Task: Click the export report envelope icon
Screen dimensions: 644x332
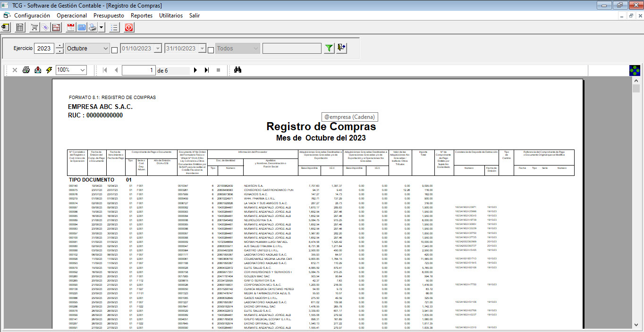Action: click(x=38, y=70)
